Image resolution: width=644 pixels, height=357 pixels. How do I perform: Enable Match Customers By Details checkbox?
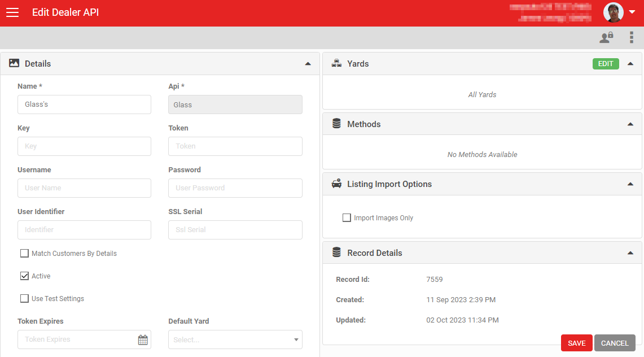[24, 254]
